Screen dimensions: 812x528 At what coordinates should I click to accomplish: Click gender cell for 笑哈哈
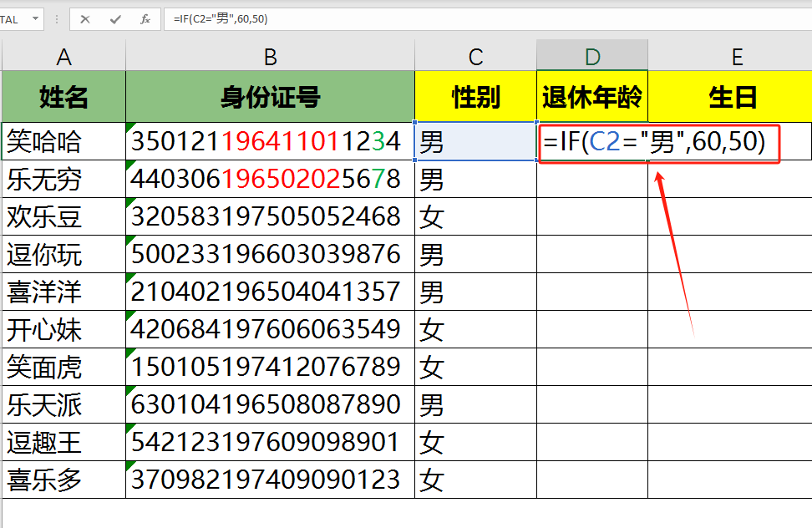pos(476,141)
